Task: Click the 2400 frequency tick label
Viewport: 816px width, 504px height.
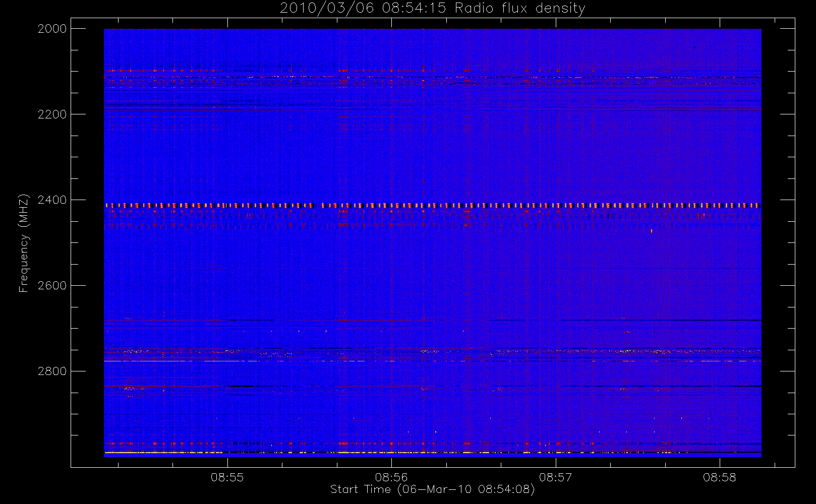Action: tap(52, 200)
